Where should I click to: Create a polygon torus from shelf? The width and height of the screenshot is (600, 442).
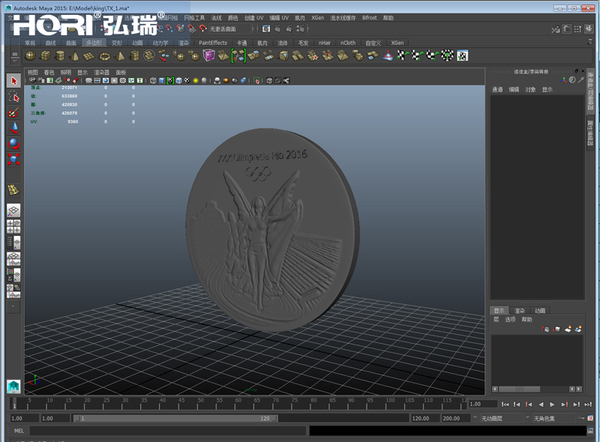104,56
